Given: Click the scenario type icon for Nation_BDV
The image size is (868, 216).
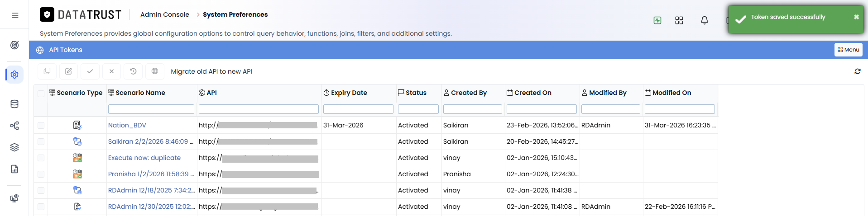Looking at the screenshot, I should point(77,125).
